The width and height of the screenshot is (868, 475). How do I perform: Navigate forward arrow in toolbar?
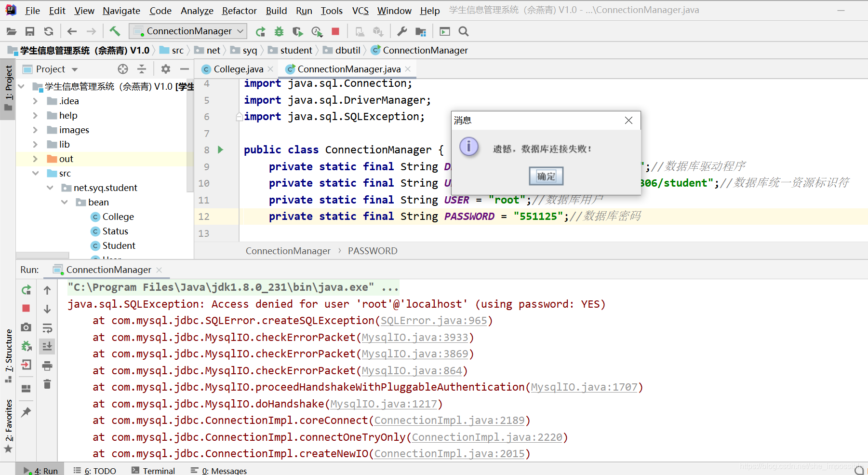point(91,31)
